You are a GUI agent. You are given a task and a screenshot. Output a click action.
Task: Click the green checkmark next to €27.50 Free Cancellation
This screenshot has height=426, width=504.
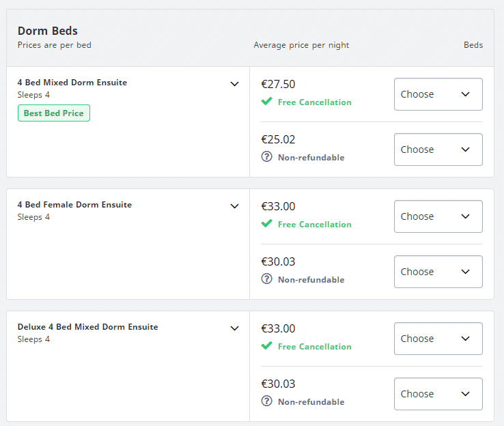pos(266,101)
